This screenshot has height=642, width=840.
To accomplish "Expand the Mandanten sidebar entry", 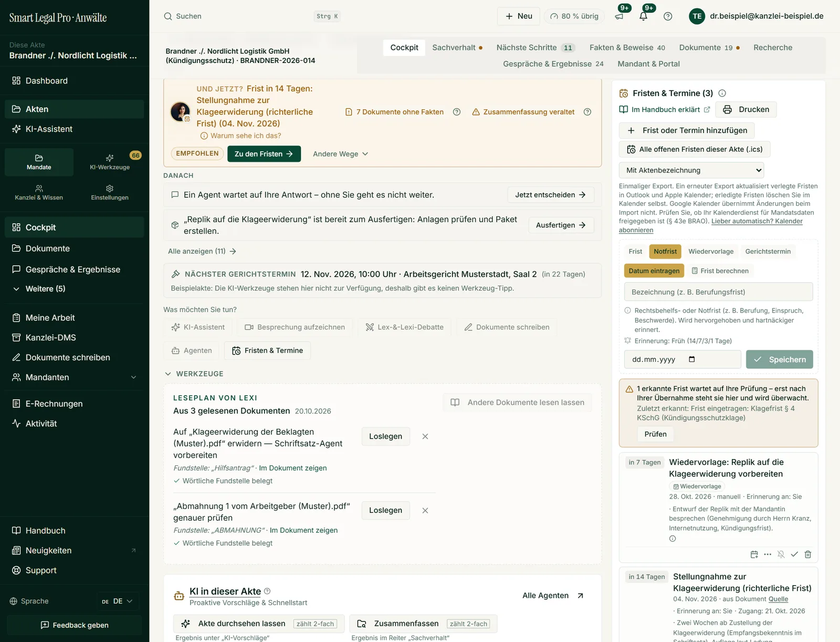I will point(75,377).
